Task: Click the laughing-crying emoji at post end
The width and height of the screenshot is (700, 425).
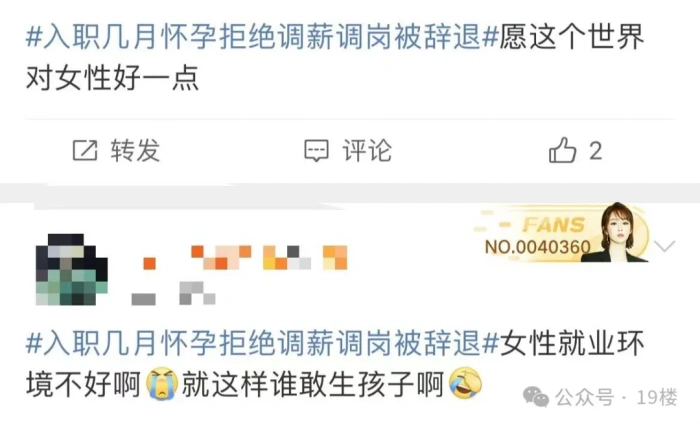Action: click(x=466, y=383)
